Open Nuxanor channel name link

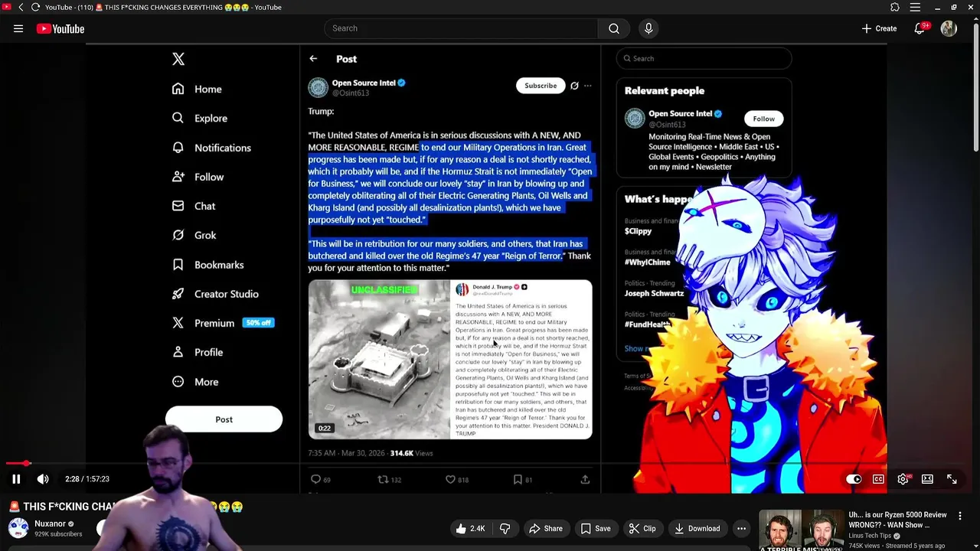(x=50, y=524)
